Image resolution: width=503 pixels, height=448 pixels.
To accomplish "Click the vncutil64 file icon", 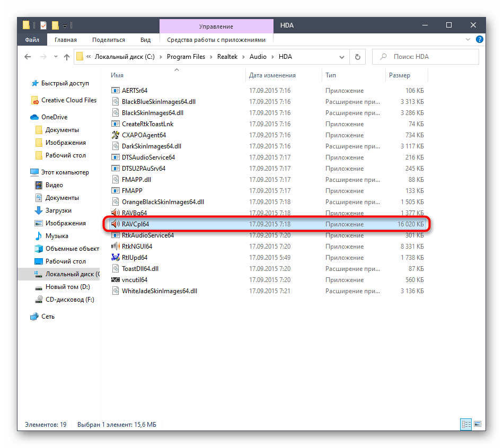I will coord(115,280).
